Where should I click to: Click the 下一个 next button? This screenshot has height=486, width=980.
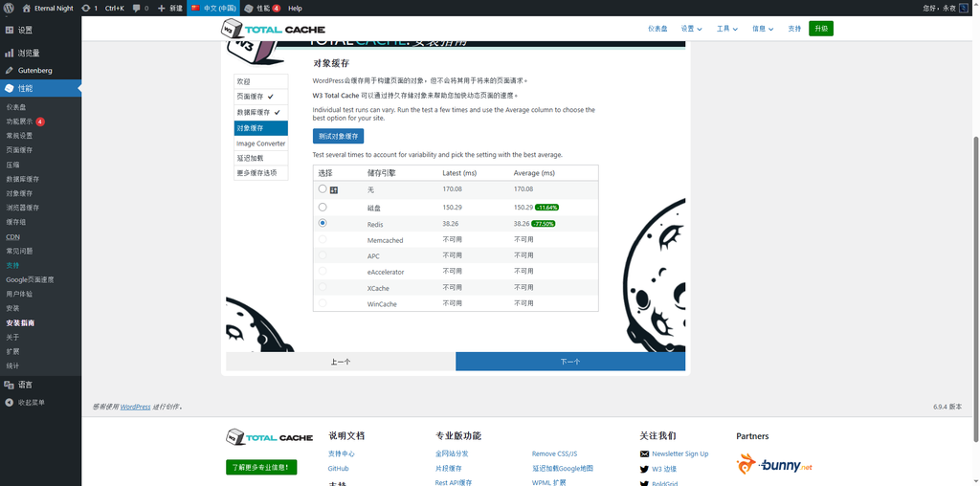click(x=570, y=362)
